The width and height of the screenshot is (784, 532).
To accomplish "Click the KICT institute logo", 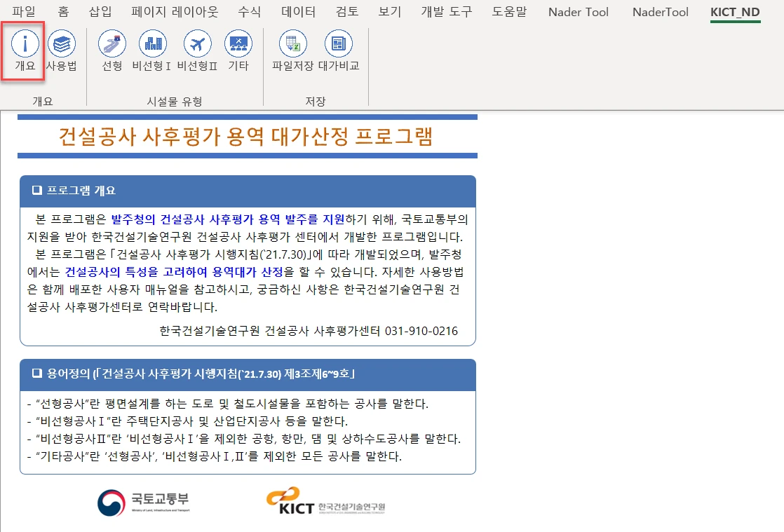I will point(326,502).
